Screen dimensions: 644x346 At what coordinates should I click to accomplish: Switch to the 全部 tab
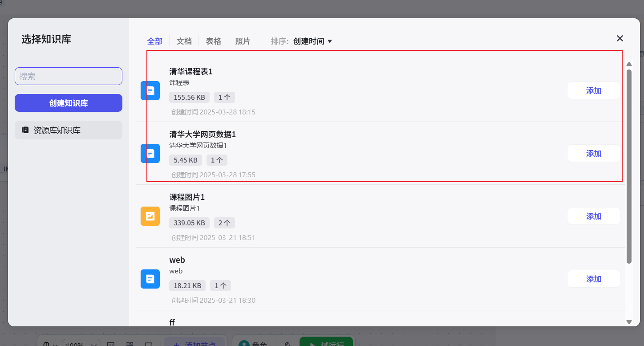click(x=155, y=41)
